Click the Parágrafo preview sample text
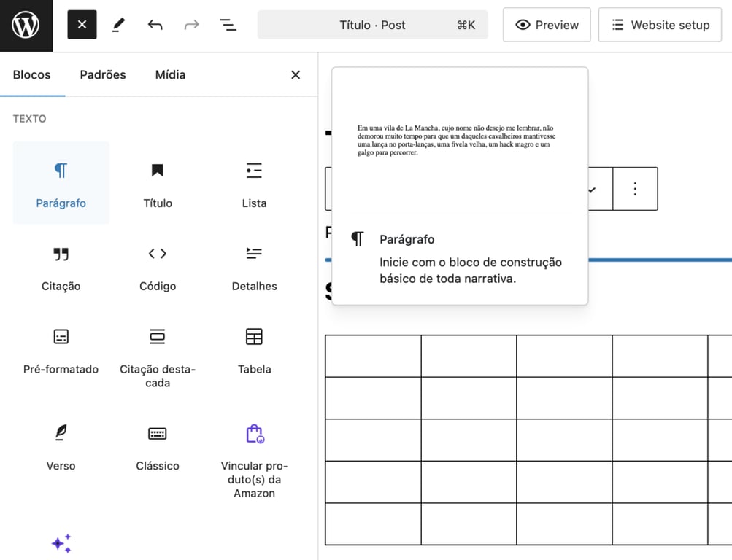Image resolution: width=732 pixels, height=560 pixels. pos(456,140)
